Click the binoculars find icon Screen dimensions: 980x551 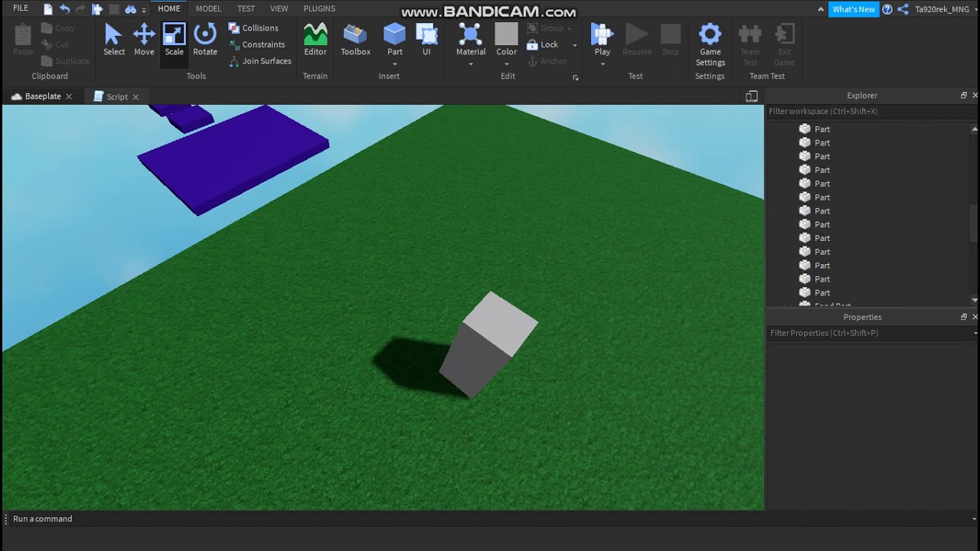coord(130,9)
